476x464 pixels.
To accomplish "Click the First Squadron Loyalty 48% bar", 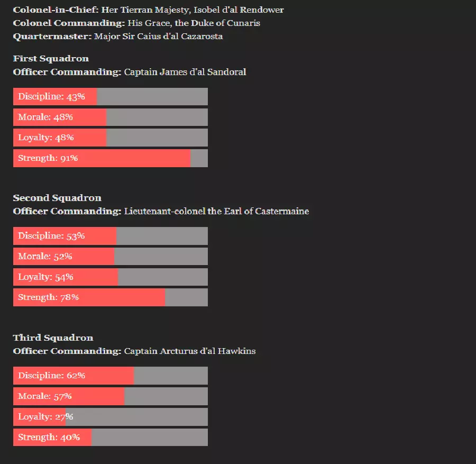I will tap(110, 138).
